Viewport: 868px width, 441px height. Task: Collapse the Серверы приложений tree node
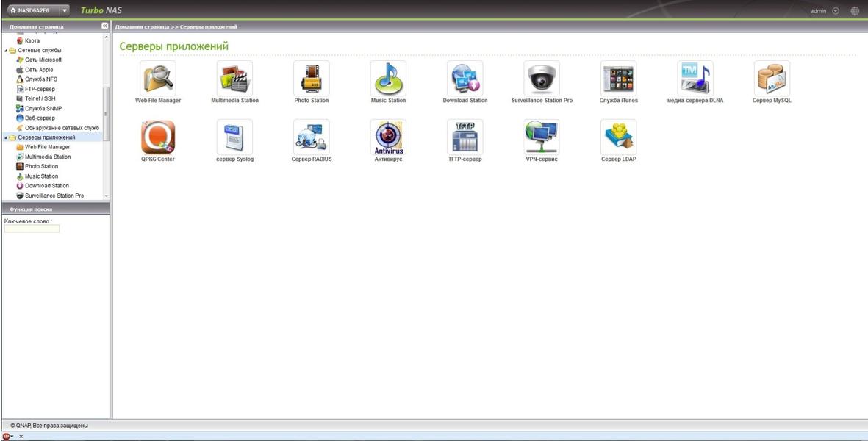(x=6, y=137)
